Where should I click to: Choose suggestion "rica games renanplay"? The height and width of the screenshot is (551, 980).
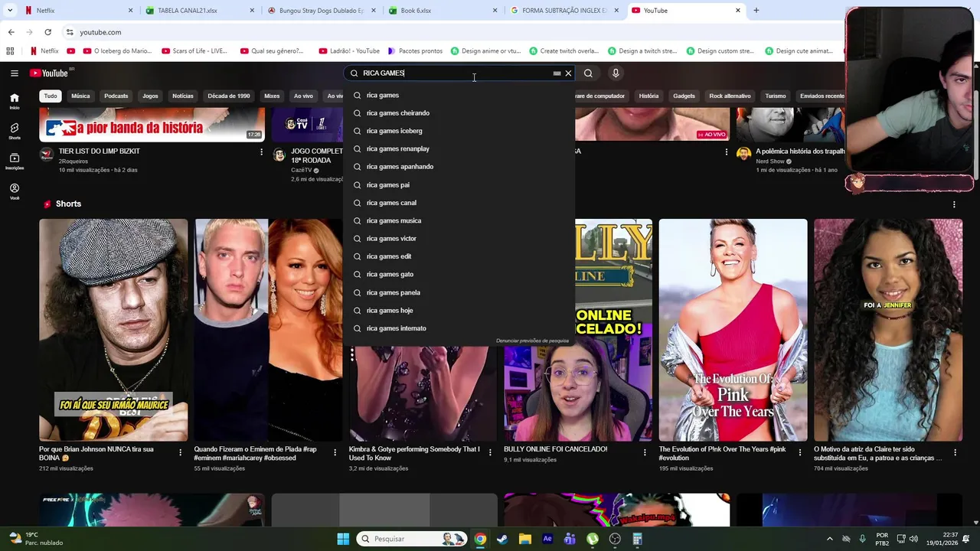click(459, 148)
